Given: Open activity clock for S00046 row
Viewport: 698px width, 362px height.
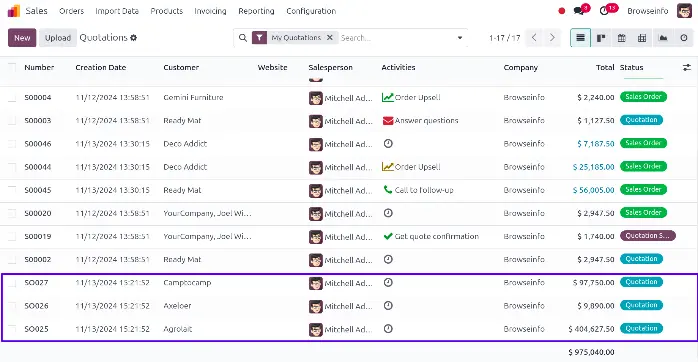Looking at the screenshot, I should (x=388, y=144).
